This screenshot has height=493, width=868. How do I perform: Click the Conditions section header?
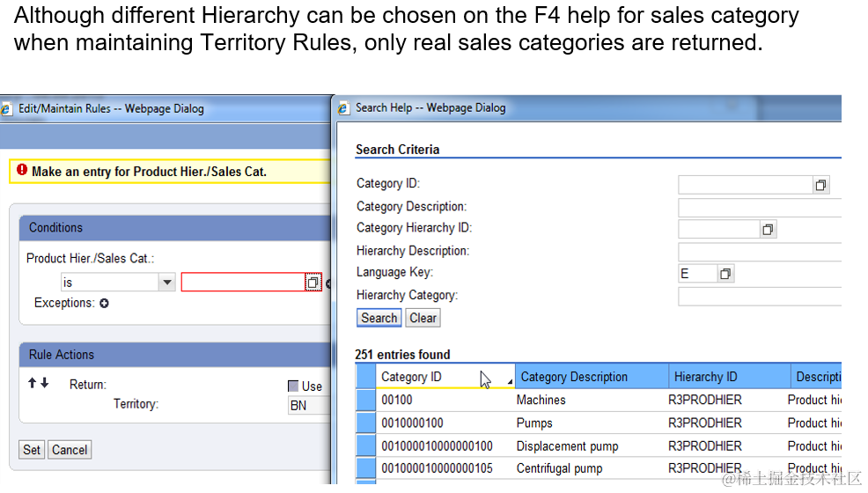[175, 228]
